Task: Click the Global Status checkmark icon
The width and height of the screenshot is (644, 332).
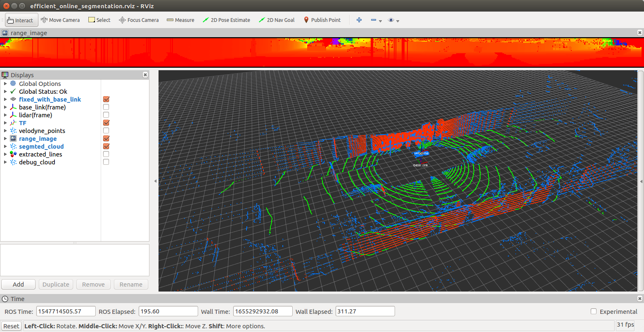Action: pyautogui.click(x=13, y=91)
